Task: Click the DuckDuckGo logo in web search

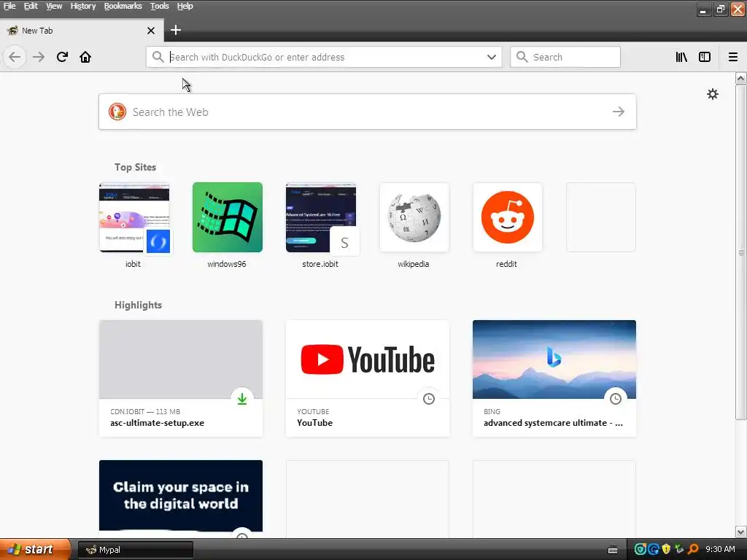Action: 117,112
